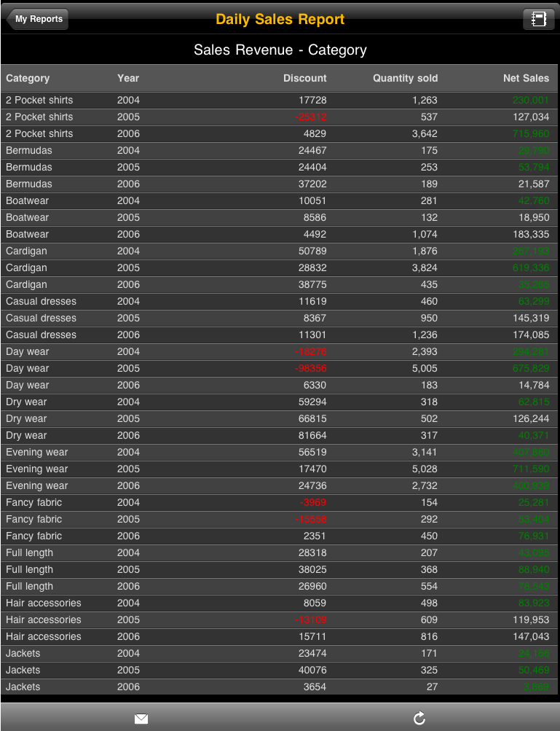Tap the Quantity sold column header
The image size is (560, 731).
pos(405,78)
